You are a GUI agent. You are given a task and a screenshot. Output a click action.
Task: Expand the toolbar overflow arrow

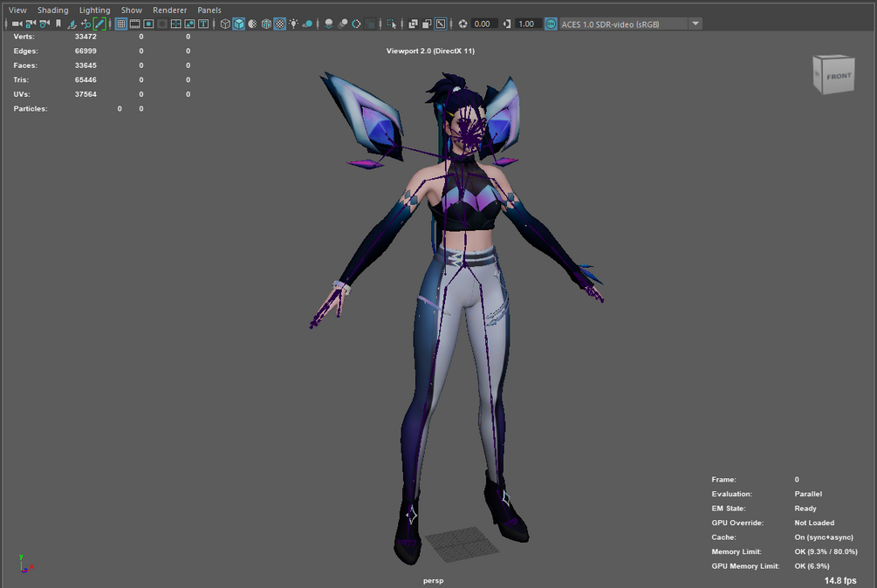click(x=695, y=24)
